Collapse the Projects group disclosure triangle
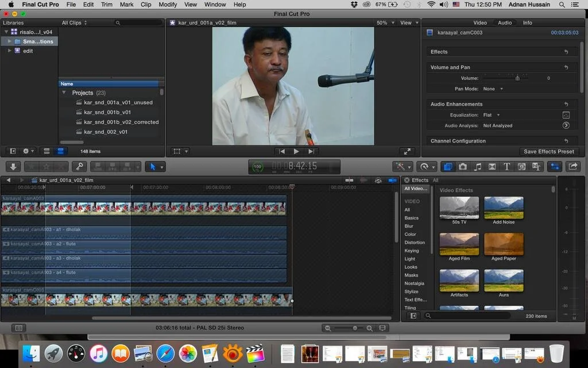 pyautogui.click(x=64, y=93)
